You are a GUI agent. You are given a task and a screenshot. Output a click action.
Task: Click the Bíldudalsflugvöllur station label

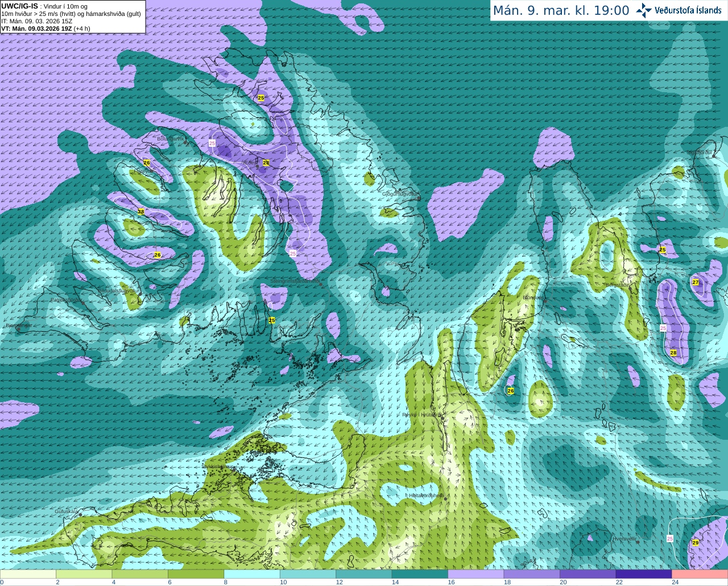pos(118,290)
